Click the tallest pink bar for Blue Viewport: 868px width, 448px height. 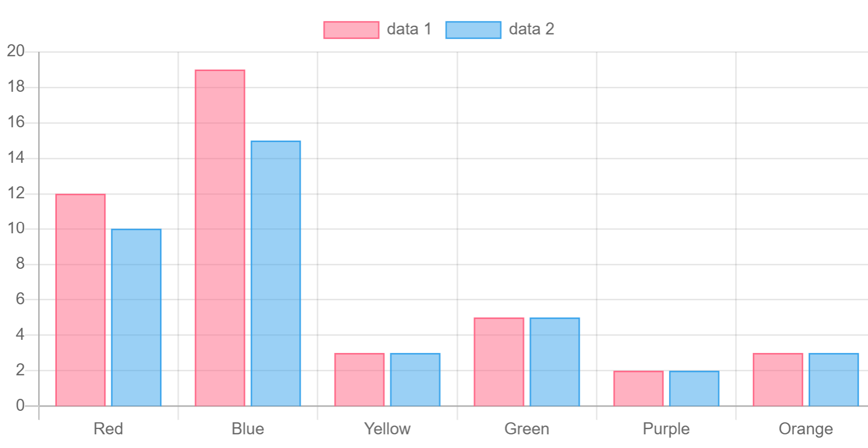pyautogui.click(x=220, y=238)
